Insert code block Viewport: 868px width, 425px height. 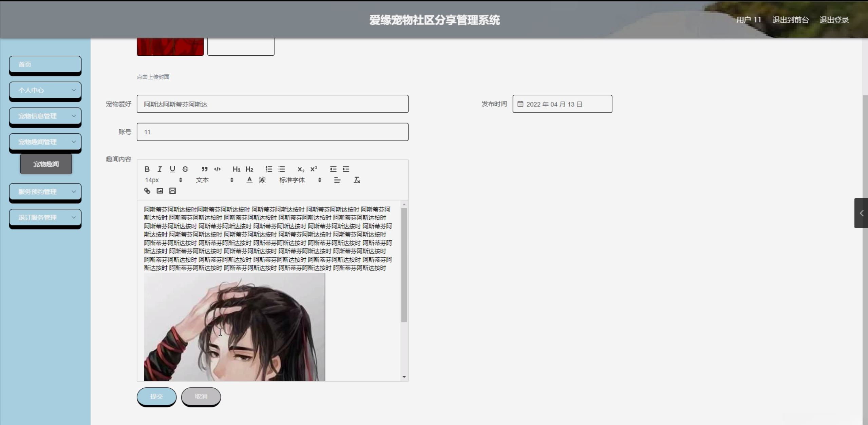(217, 169)
